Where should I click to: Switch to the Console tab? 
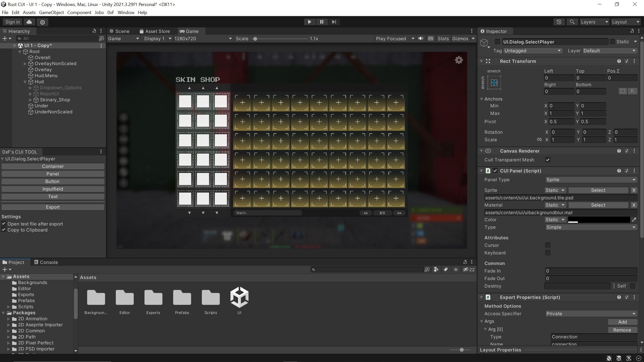tap(46, 262)
